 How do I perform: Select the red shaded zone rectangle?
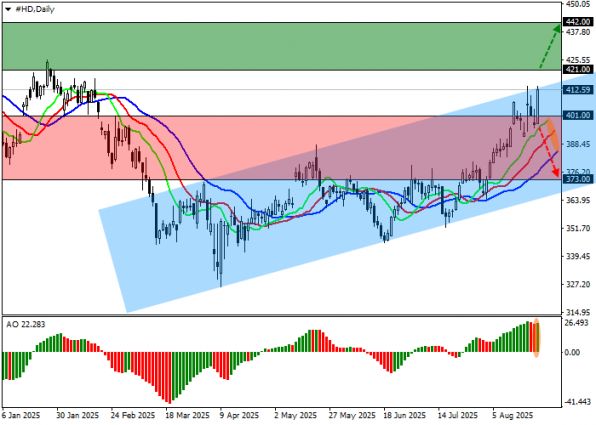tap(282, 147)
